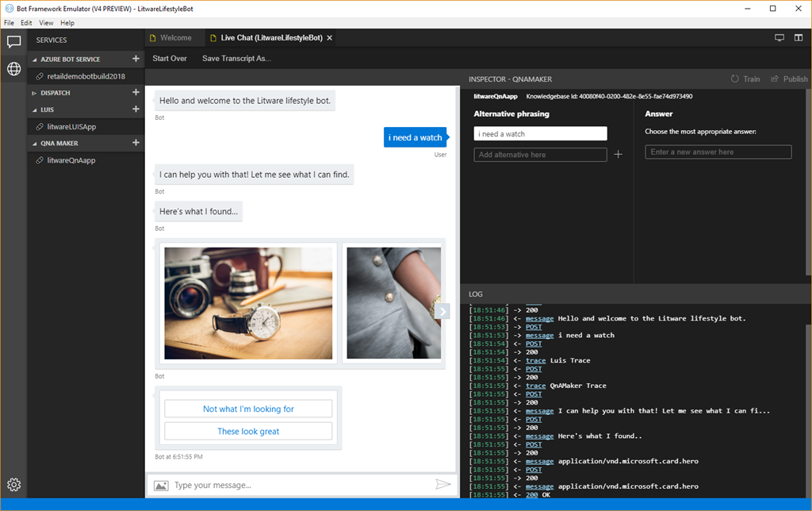Click Start Over to restart conversation
The image size is (812, 511).
170,58
